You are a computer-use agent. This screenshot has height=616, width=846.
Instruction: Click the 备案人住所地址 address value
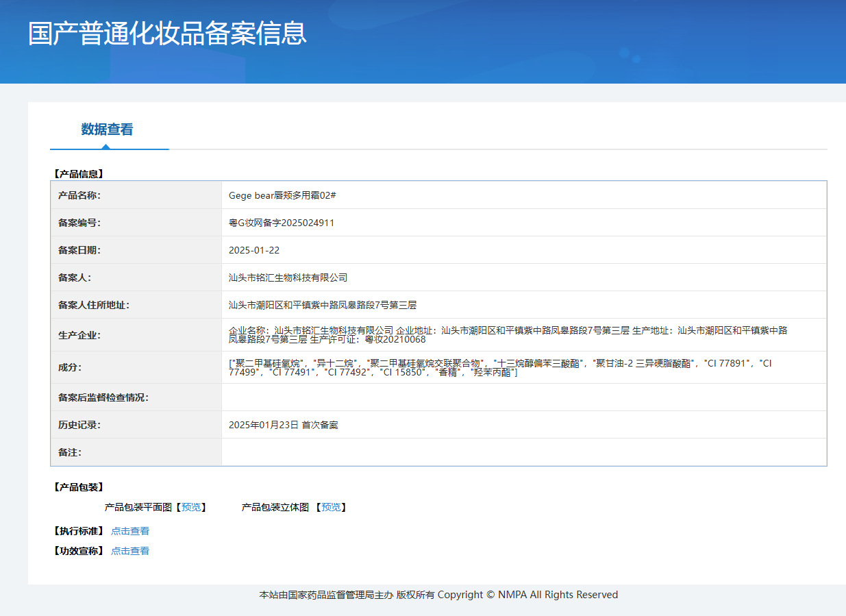323,305
